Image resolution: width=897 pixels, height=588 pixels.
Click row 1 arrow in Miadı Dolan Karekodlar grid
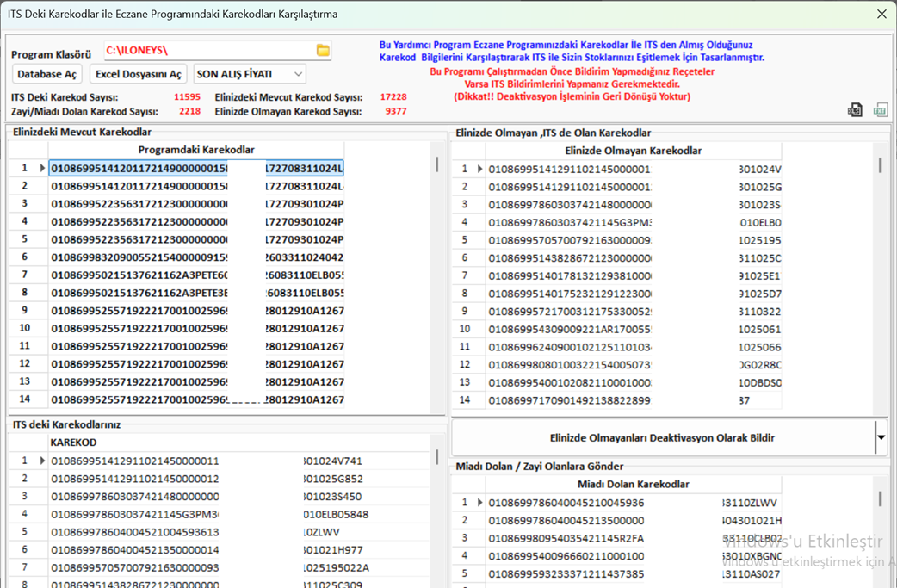[479, 503]
